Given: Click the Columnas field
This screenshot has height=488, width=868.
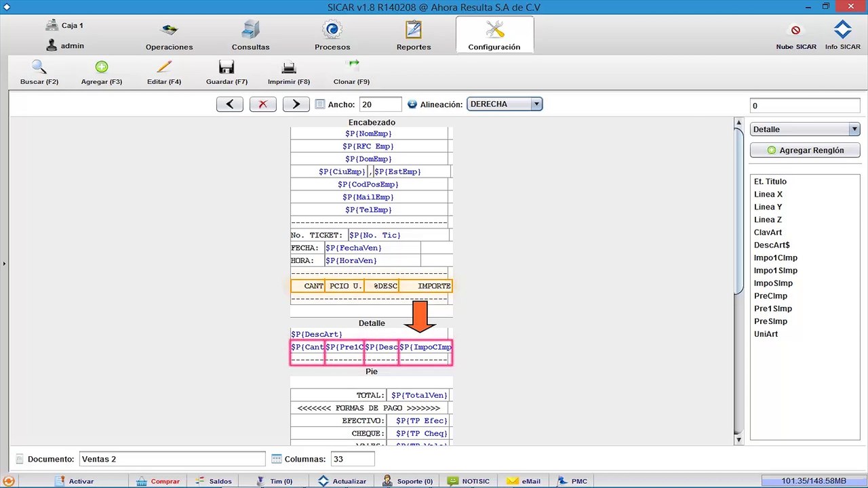Looking at the screenshot, I should (x=353, y=459).
